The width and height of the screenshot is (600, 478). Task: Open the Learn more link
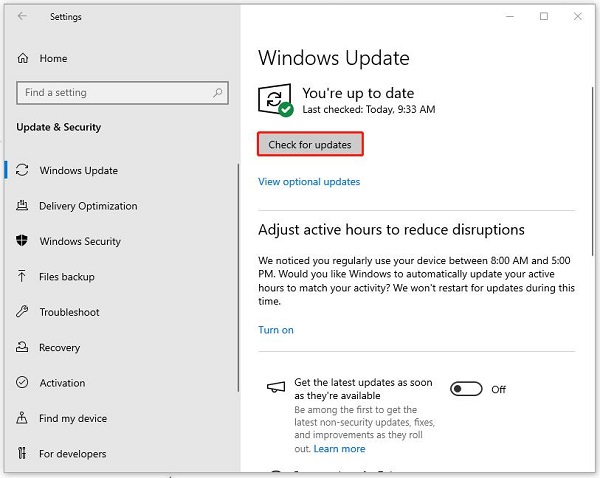[x=339, y=449]
